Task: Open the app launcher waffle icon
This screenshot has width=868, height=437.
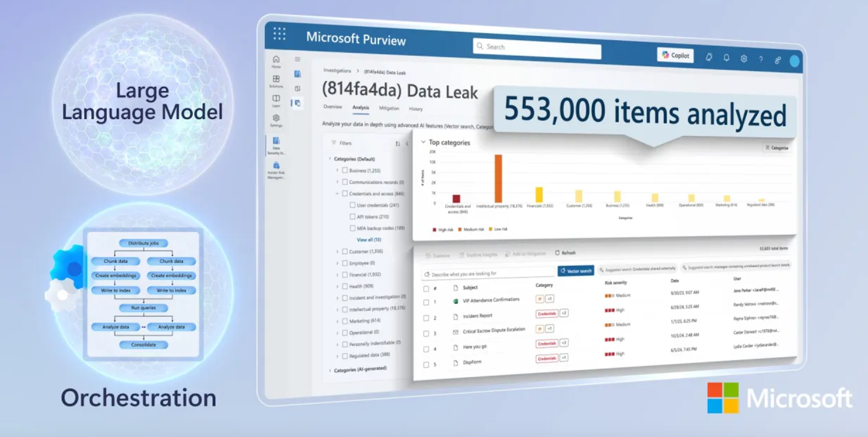Action: pyautogui.click(x=279, y=34)
